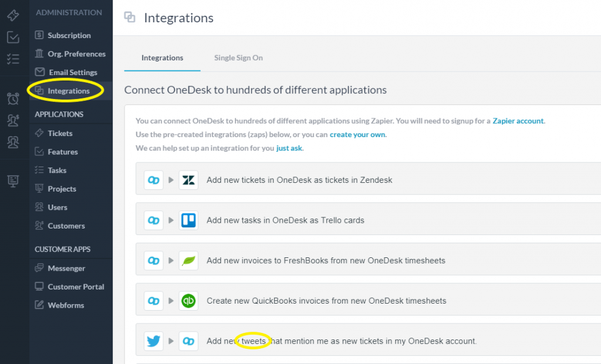Open the QuickBooks invoices integration

(x=368, y=301)
